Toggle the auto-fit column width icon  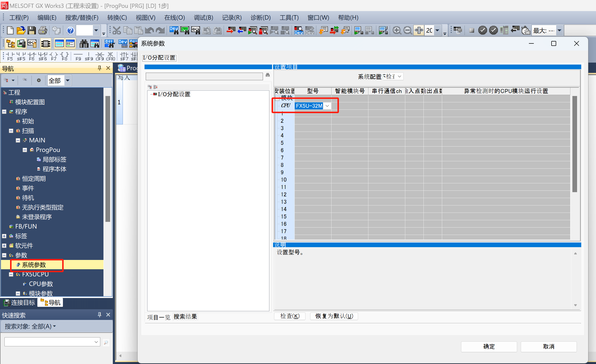point(419,31)
